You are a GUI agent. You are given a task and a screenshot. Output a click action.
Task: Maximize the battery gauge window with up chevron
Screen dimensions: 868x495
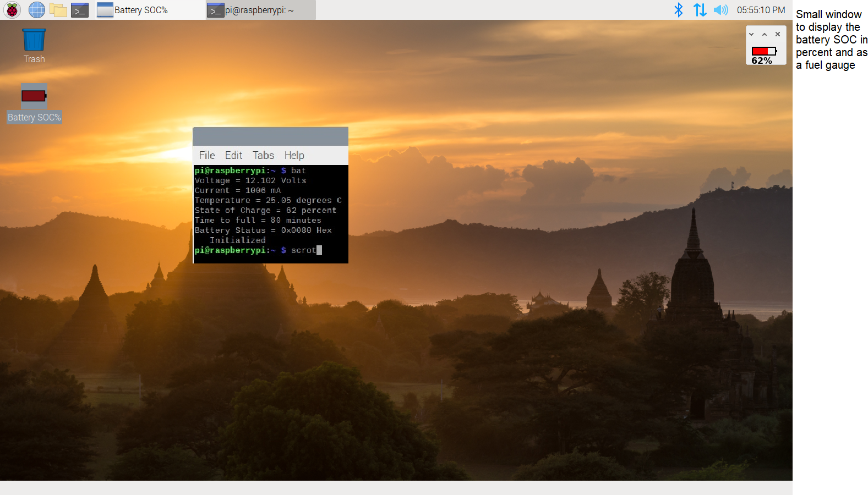(x=765, y=34)
